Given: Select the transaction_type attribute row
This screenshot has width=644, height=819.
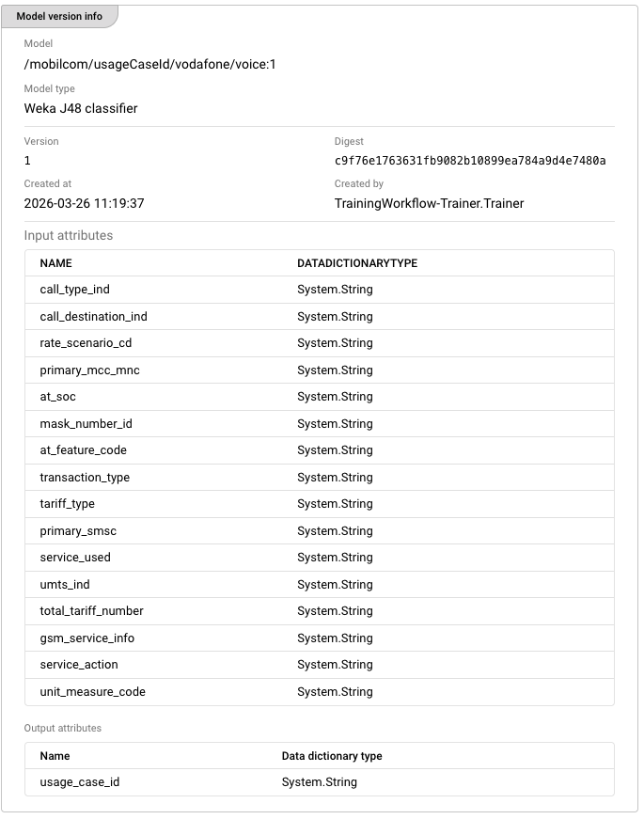Looking at the screenshot, I should [319, 478].
